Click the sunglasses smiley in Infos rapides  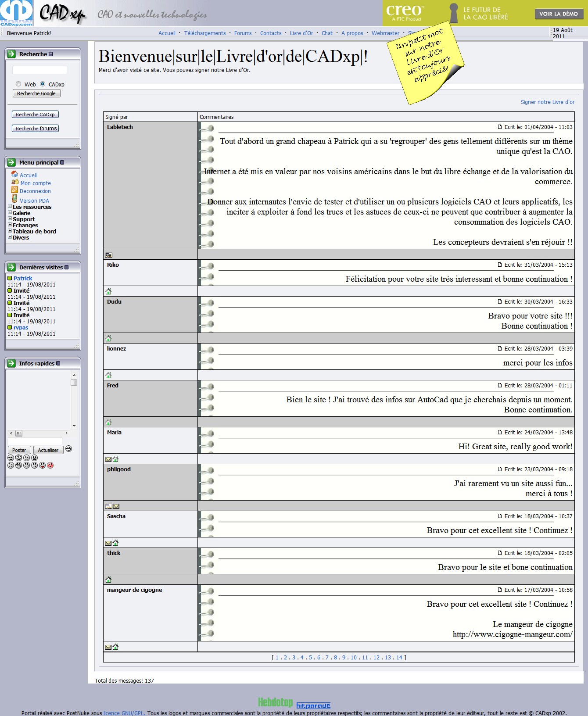click(x=11, y=458)
